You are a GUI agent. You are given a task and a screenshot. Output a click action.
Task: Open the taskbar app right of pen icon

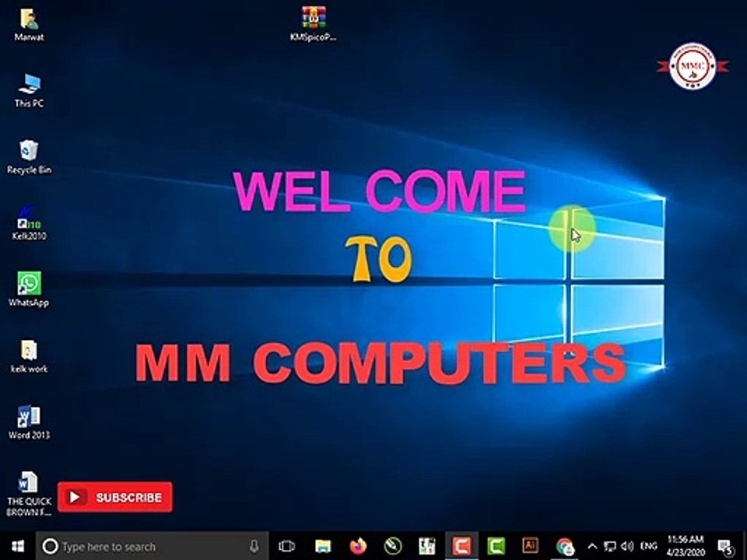coord(427,546)
